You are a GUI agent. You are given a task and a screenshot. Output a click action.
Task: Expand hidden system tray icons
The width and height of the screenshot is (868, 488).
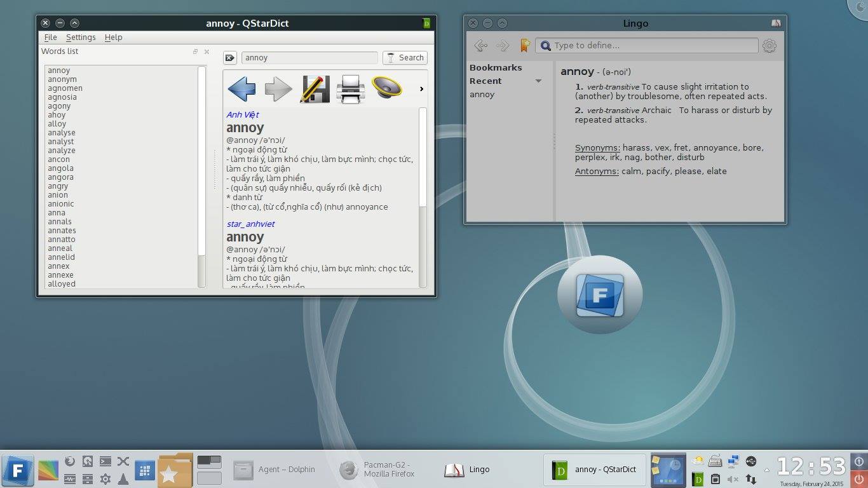(767, 471)
